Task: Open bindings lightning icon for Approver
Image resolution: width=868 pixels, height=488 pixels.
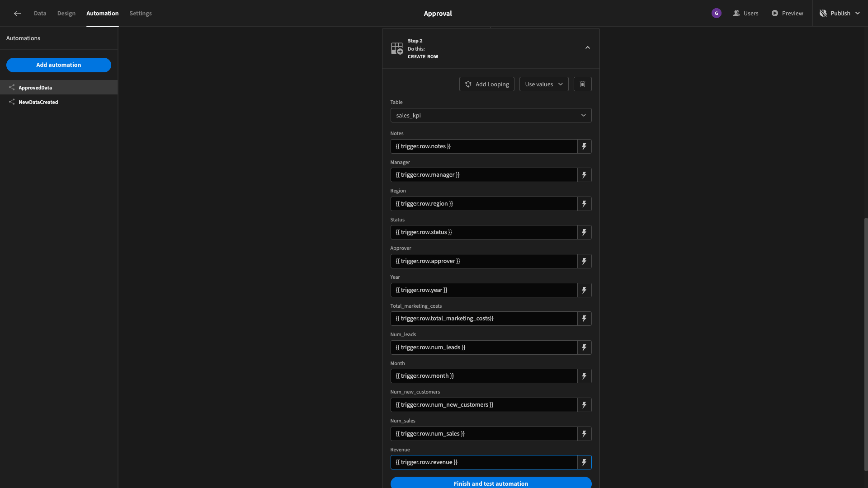Action: pyautogui.click(x=584, y=261)
